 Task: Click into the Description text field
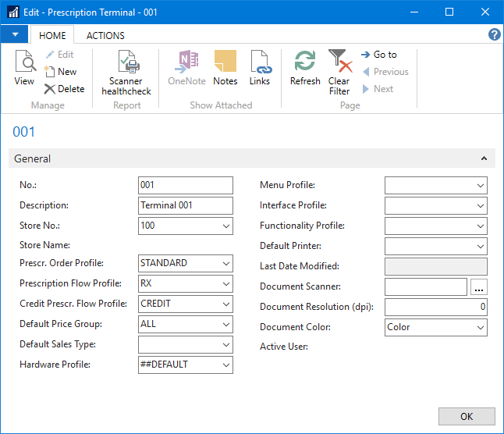[185, 205]
